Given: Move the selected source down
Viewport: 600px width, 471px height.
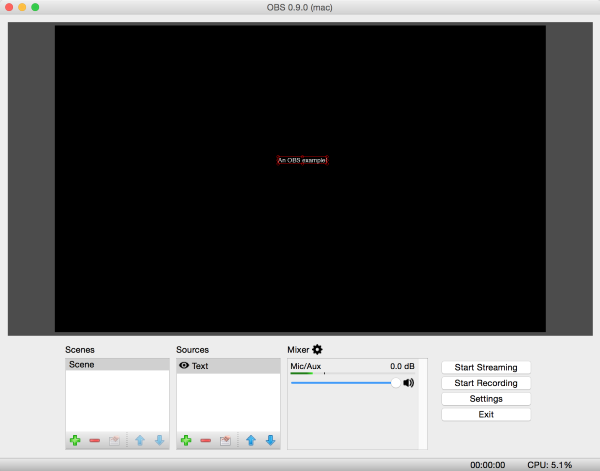Looking at the screenshot, I should (x=270, y=440).
